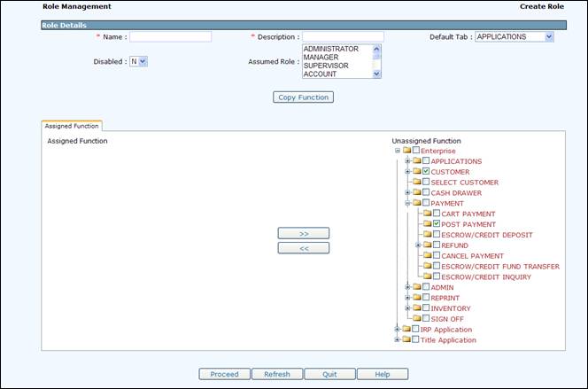Click the Enterprise folder icon

click(406, 151)
